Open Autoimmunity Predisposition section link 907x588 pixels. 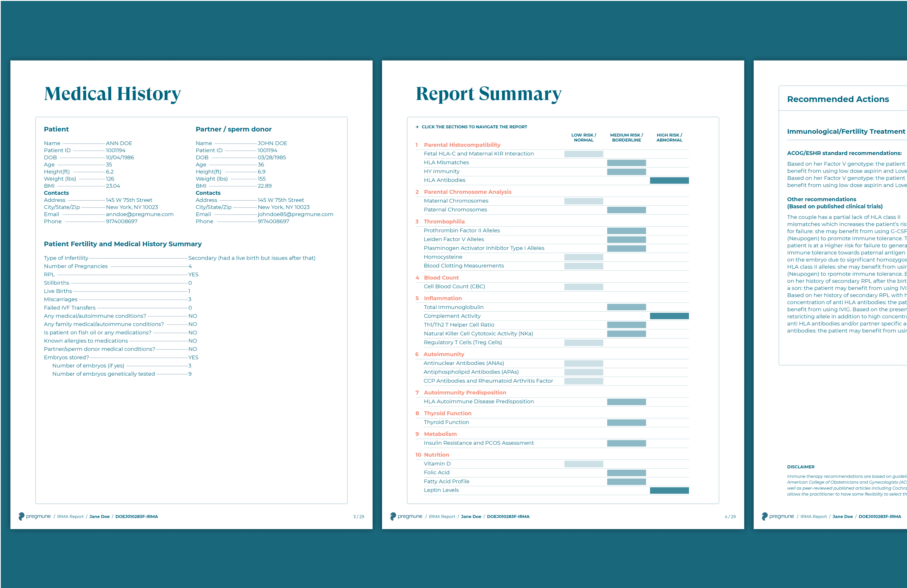[465, 392]
